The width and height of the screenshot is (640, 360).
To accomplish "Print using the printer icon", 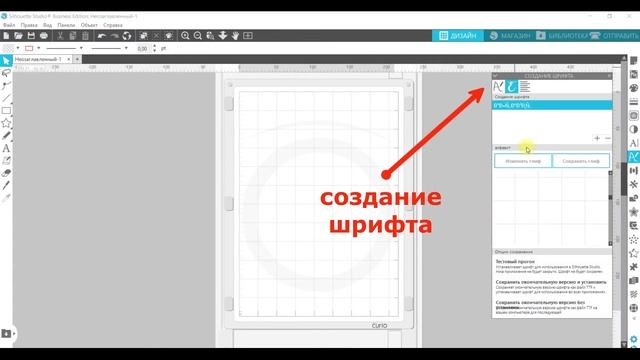I will (44, 36).
